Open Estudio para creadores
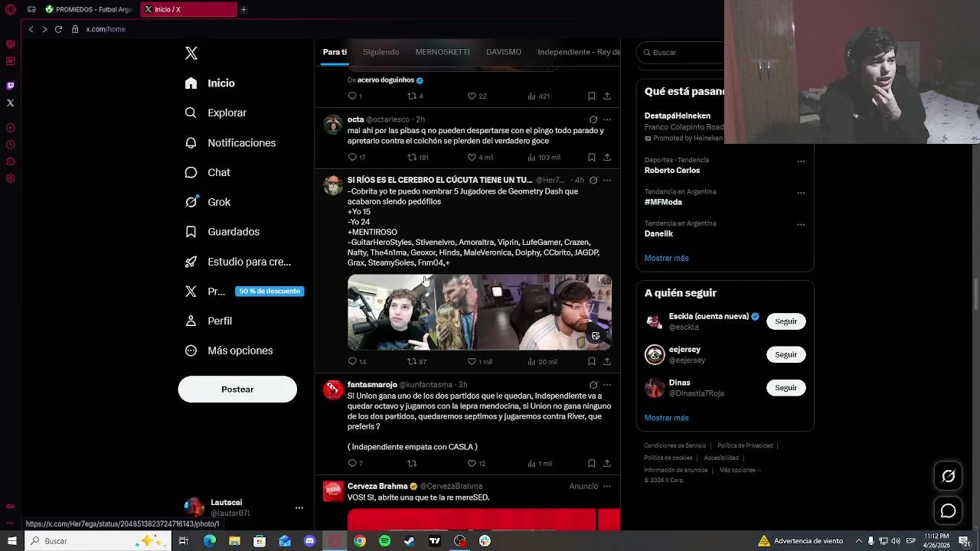The width and height of the screenshot is (980, 551). point(238,262)
